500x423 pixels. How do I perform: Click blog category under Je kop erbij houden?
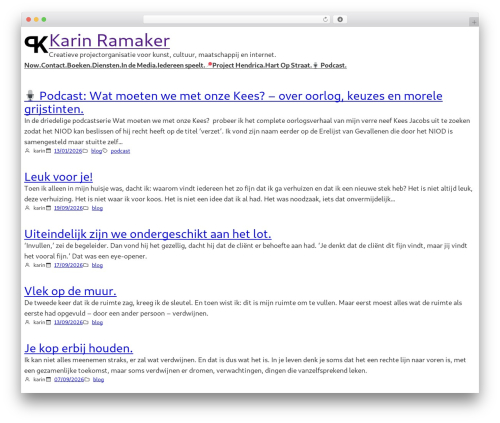[x=98, y=379]
